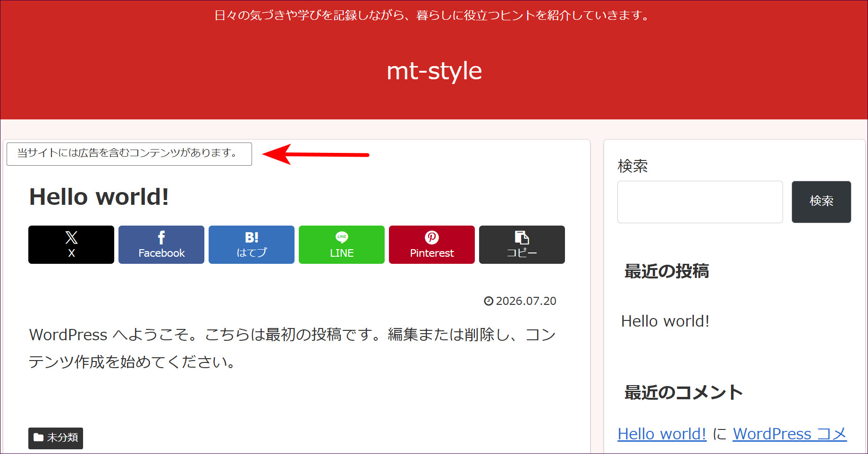Focus the sidebar 検索 input field

tap(700, 202)
